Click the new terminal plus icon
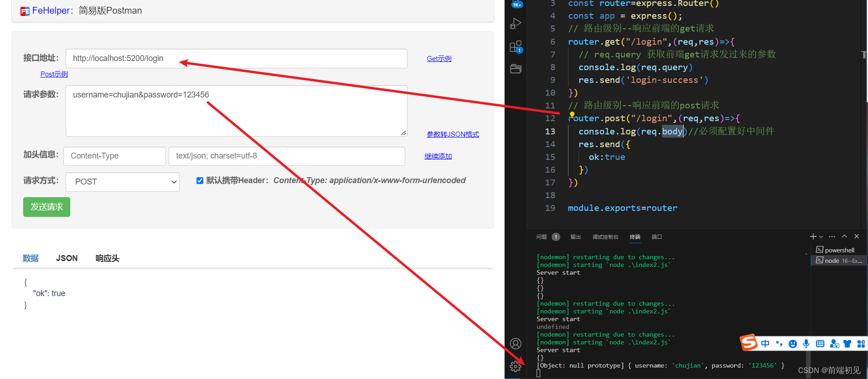This screenshot has height=379, width=868. (x=813, y=236)
